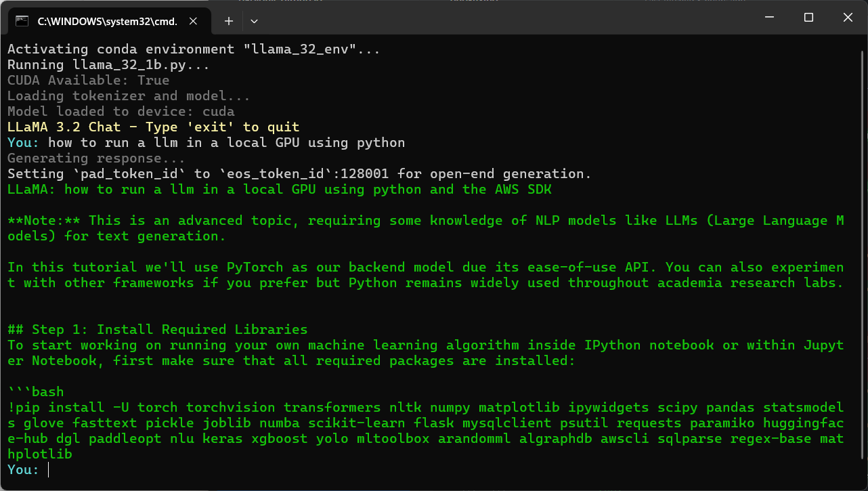This screenshot has height=491, width=868.
Task: Click the 'er Notebook, first make sure' line
Action: click(291, 361)
